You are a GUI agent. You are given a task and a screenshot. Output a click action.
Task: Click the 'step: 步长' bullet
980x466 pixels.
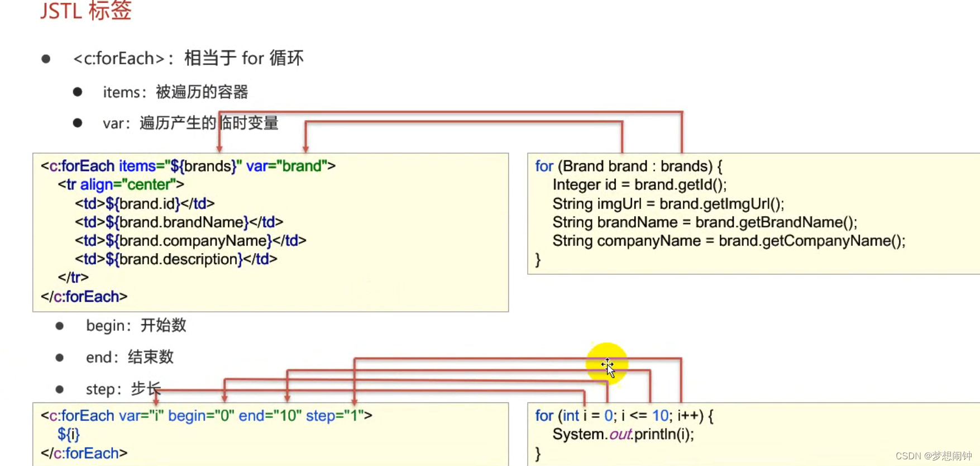coord(123,389)
